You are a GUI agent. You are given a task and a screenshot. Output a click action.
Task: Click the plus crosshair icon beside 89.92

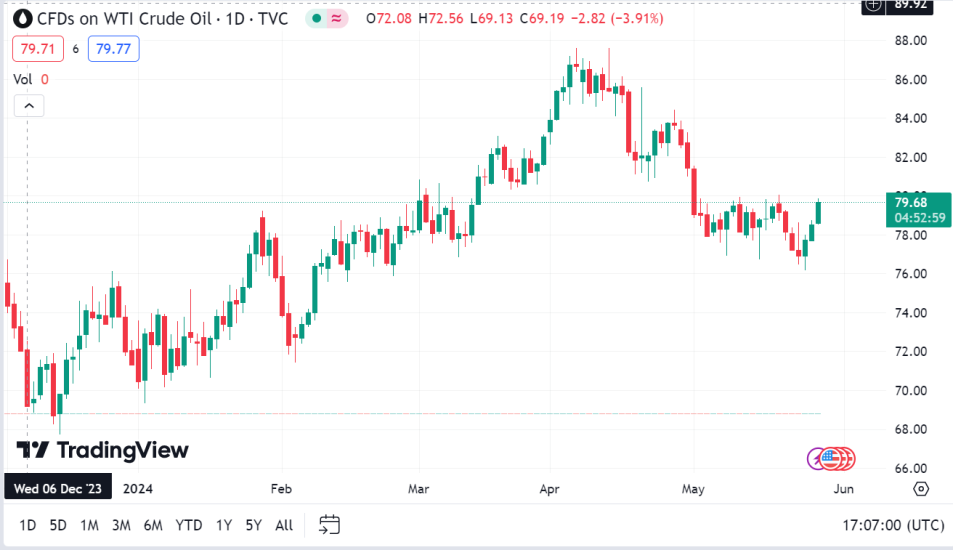click(874, 5)
